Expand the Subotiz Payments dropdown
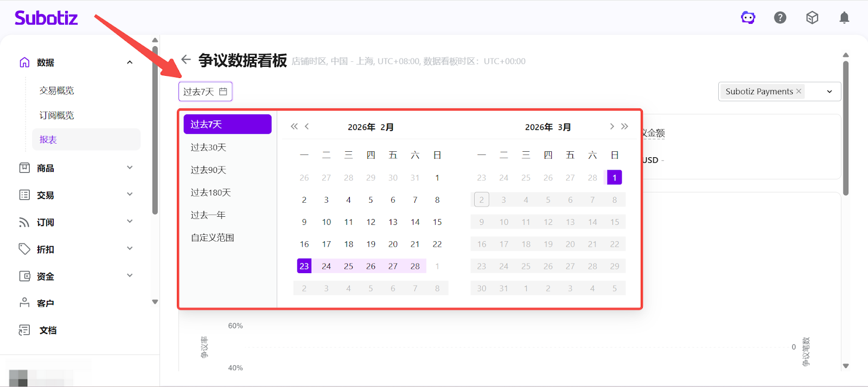 829,92
